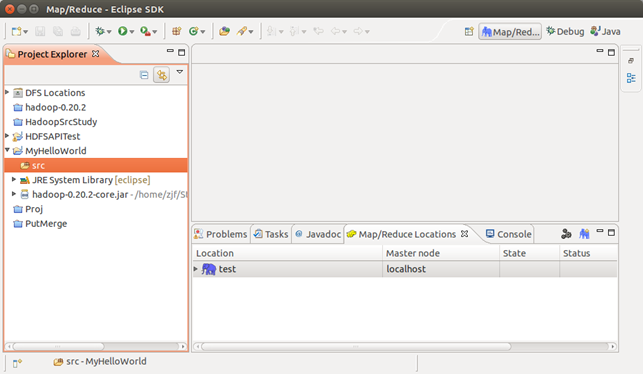Click the External Tools run icon
Viewport: 643px width, 374px height.
(145, 31)
